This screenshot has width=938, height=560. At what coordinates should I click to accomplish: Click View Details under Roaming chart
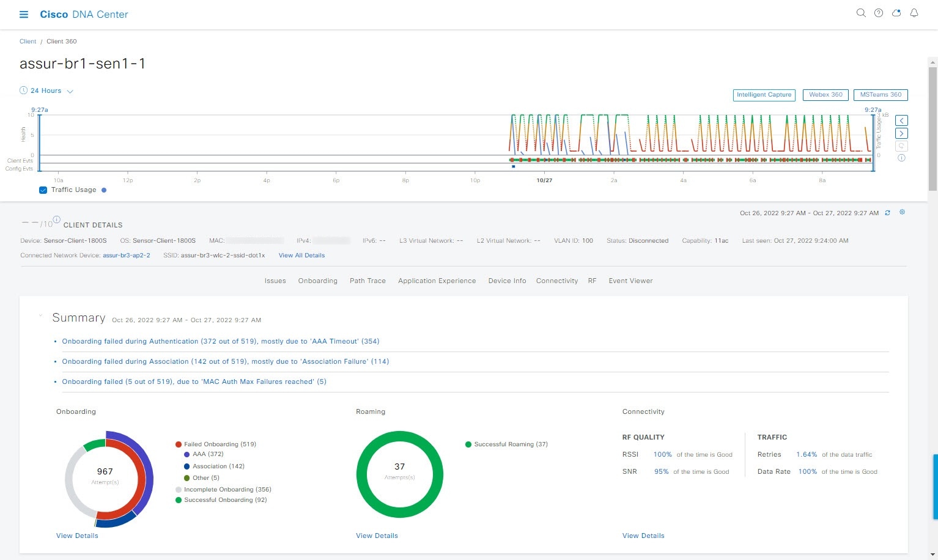click(x=377, y=536)
